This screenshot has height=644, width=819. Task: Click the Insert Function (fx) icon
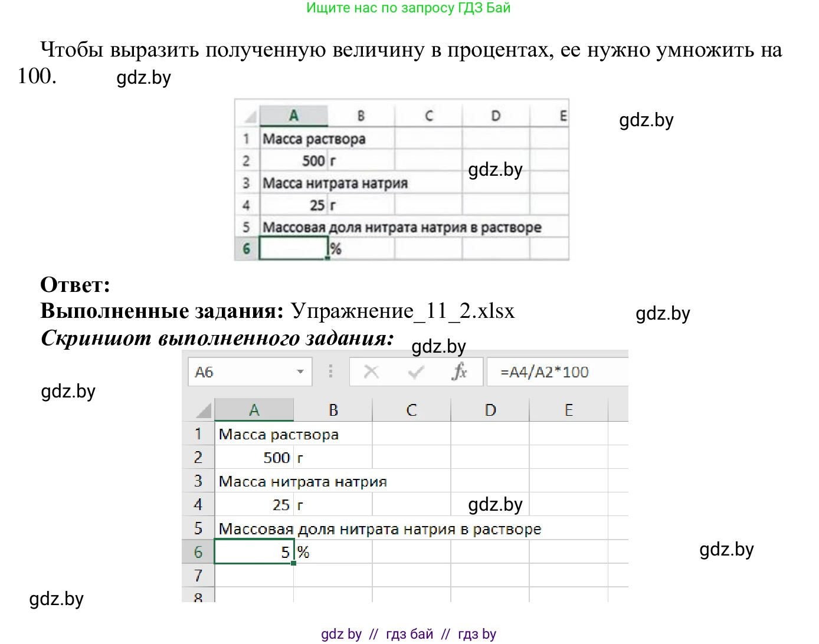(460, 372)
